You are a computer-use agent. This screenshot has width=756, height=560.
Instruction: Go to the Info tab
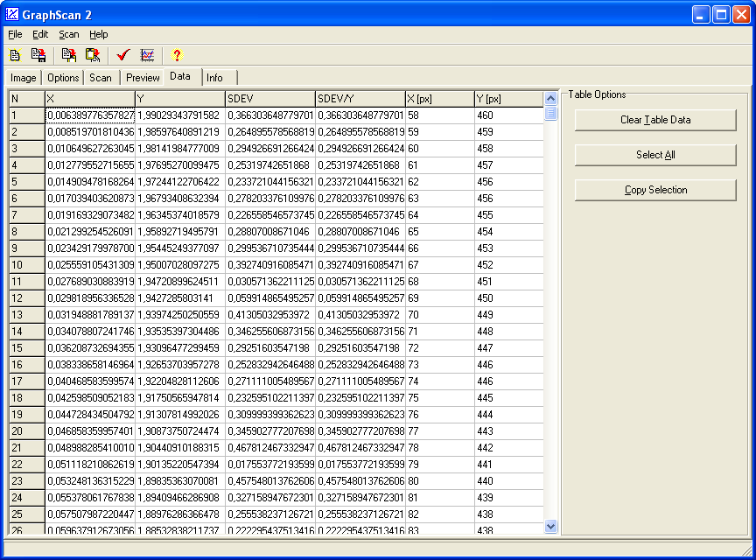(x=214, y=78)
